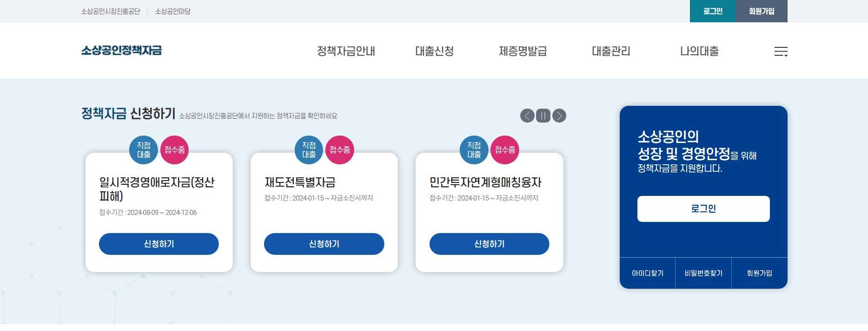Open 비밀번호찾기 in the blue panel
This screenshot has width=868, height=331.
pos(703,273)
